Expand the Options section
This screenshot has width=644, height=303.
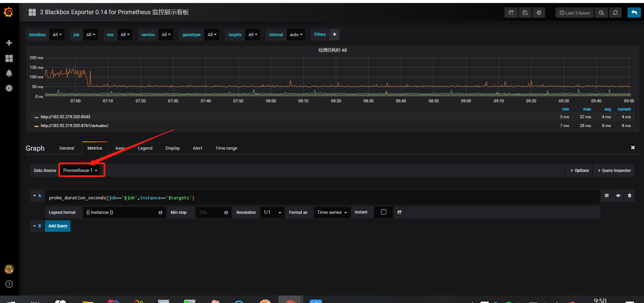[580, 171]
